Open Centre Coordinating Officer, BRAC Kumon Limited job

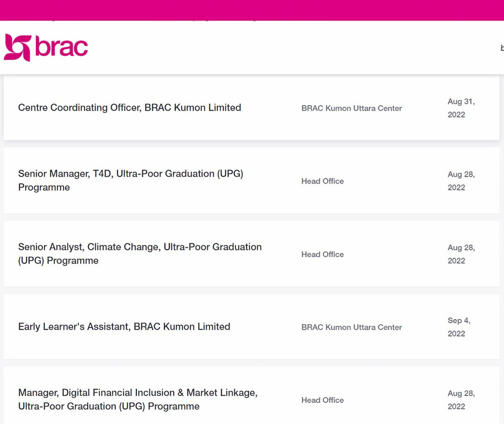coord(129,108)
